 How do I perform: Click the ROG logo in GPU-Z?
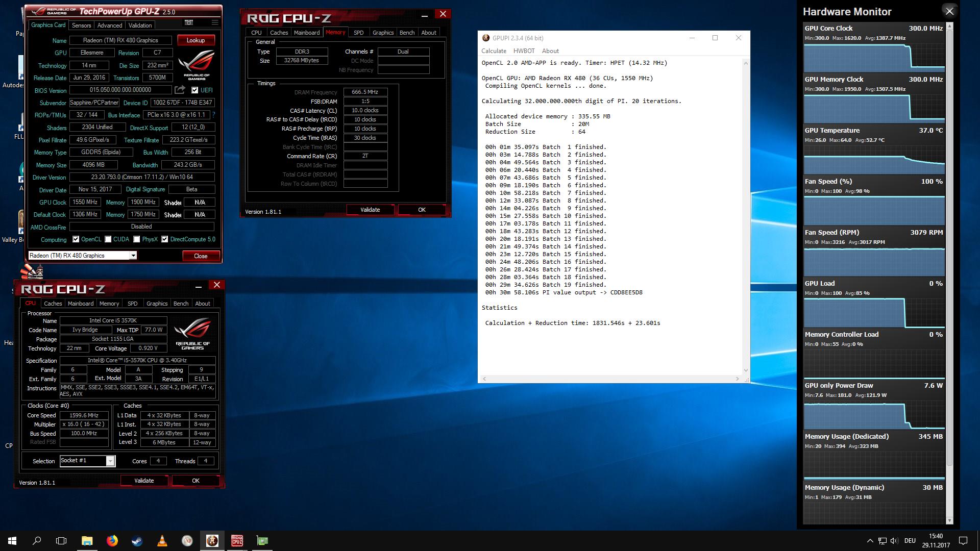tap(197, 65)
